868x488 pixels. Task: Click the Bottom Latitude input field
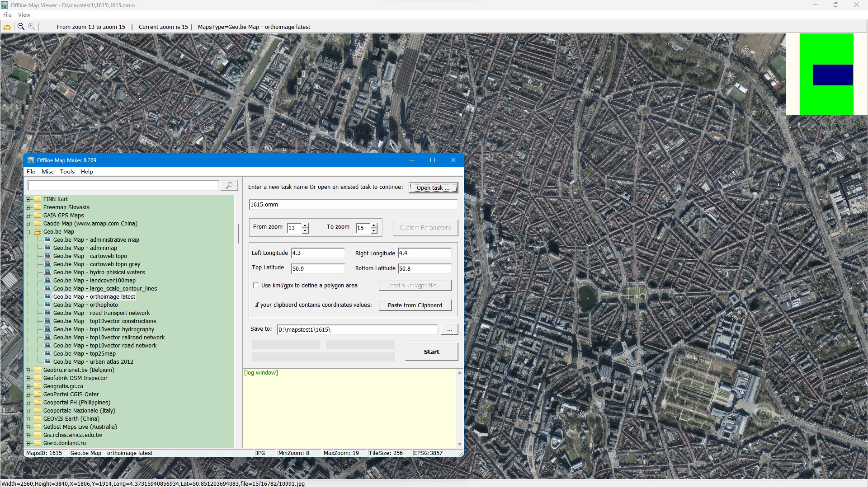(424, 268)
